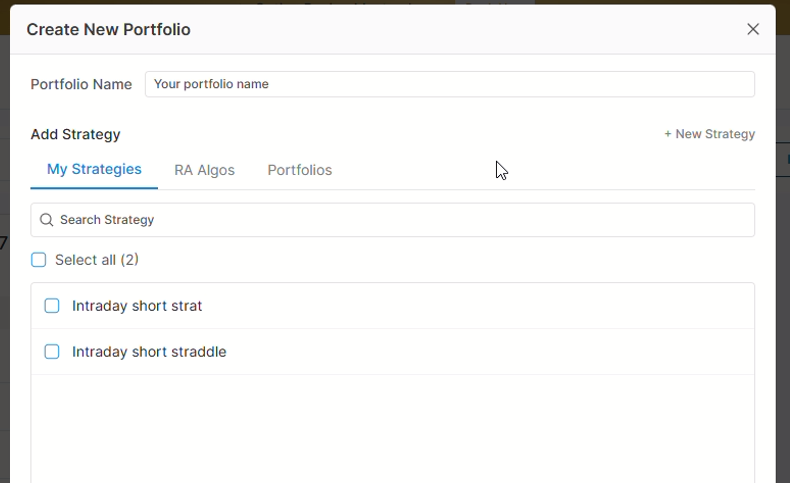
Task: Go to the Portfolios tab
Action: click(x=299, y=170)
